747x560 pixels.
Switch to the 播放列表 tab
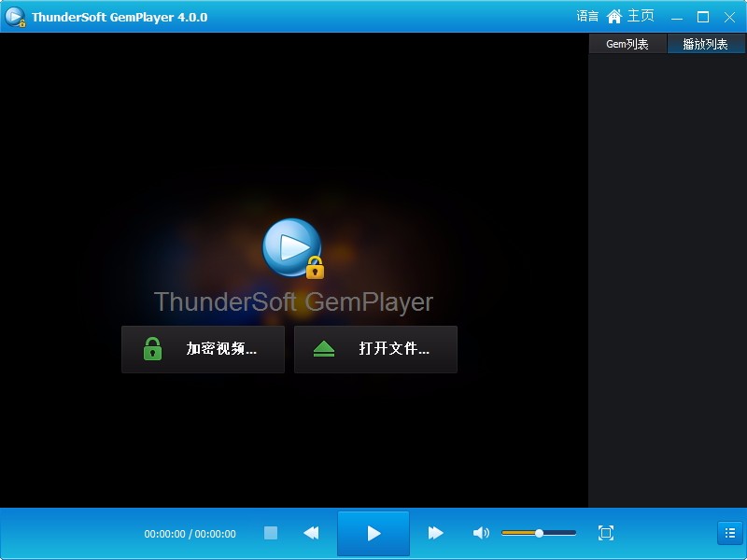705,43
